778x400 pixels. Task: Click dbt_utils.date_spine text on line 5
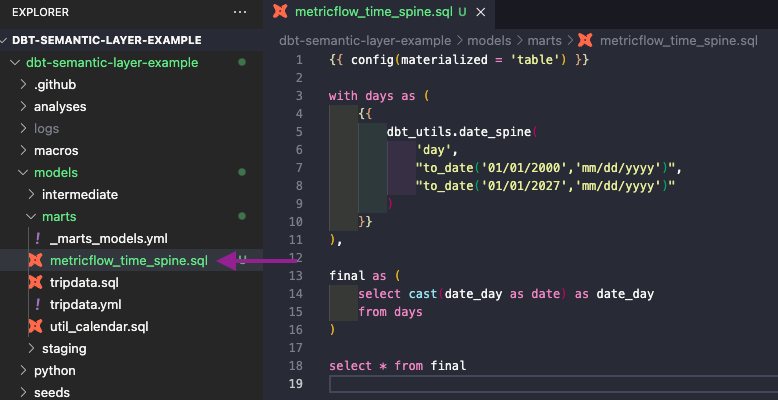(x=459, y=132)
